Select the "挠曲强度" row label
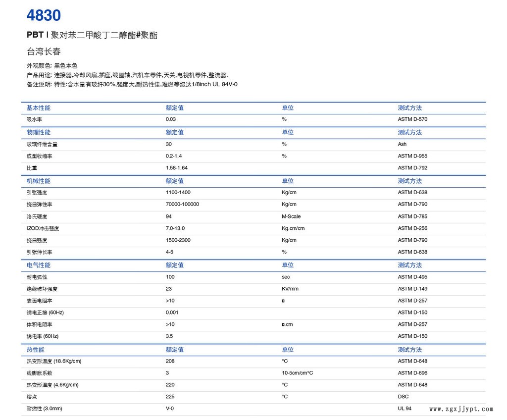507x420 pixels. click(37, 240)
